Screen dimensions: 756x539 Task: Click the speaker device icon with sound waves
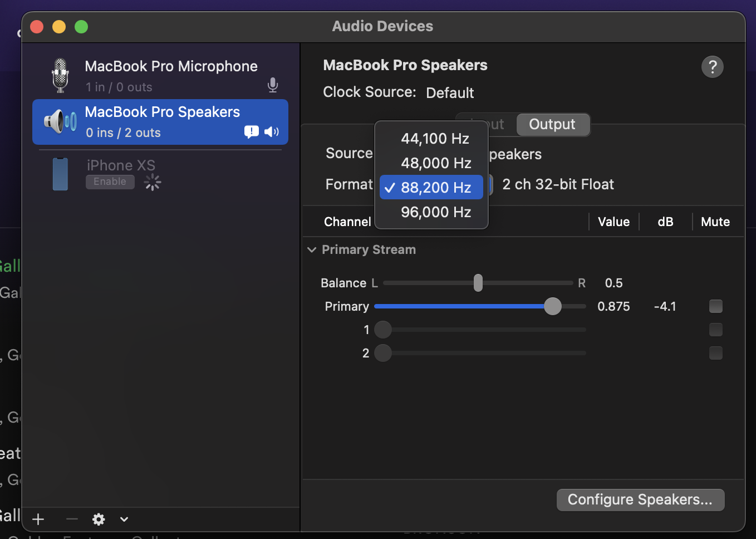[x=60, y=121]
